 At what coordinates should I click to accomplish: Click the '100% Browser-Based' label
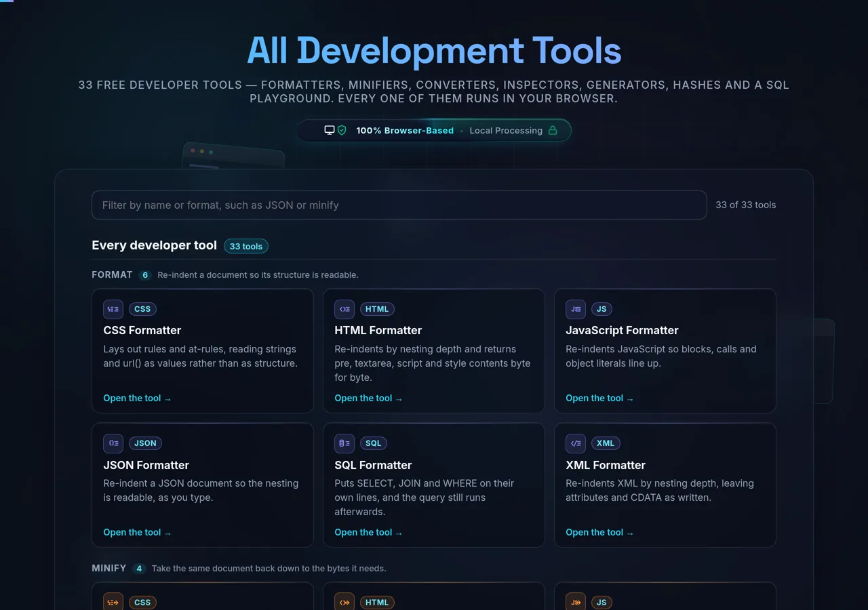coord(405,130)
